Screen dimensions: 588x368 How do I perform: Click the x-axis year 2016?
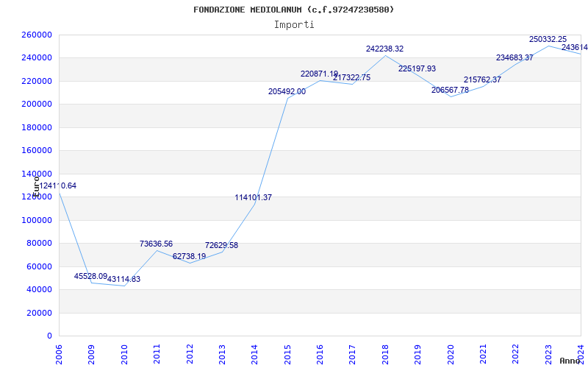tap(320, 353)
